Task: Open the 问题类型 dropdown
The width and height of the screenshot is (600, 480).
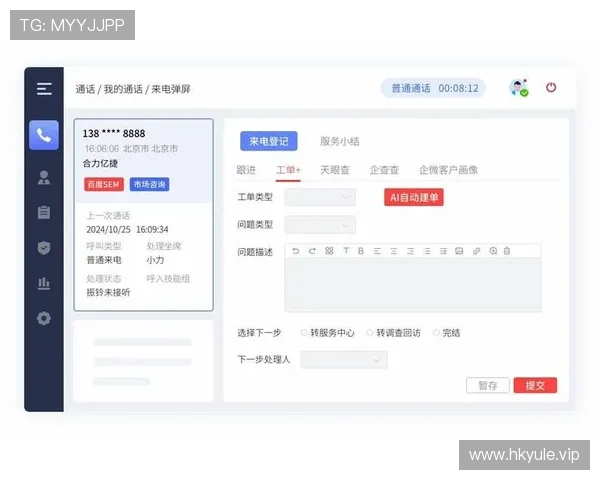Action: pos(320,225)
